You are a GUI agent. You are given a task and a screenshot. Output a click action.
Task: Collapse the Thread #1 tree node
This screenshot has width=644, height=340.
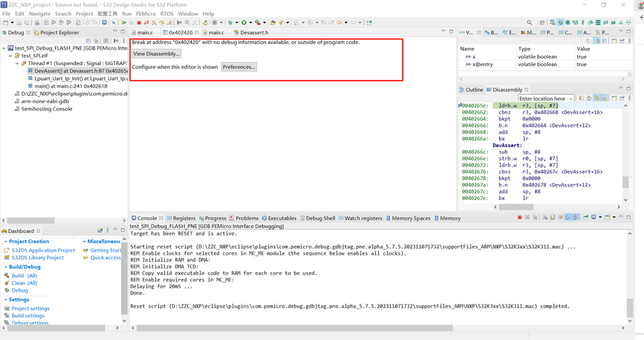pos(17,64)
